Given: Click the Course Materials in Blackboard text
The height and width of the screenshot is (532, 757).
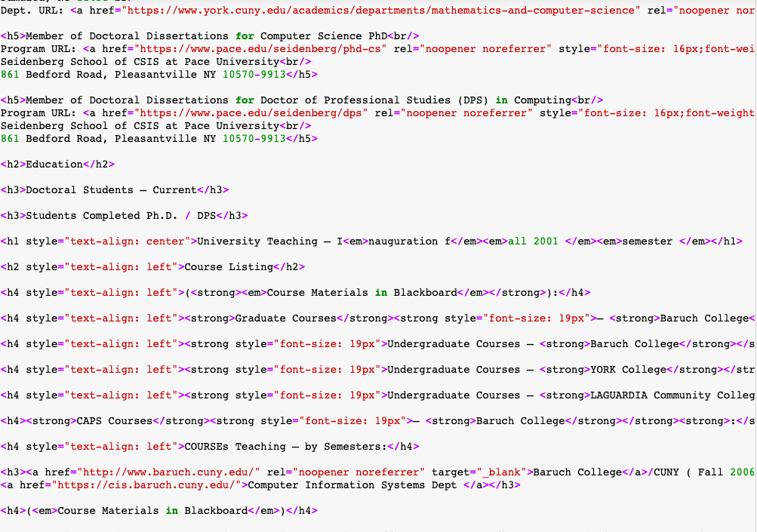Looking at the screenshot, I should click(325, 292).
